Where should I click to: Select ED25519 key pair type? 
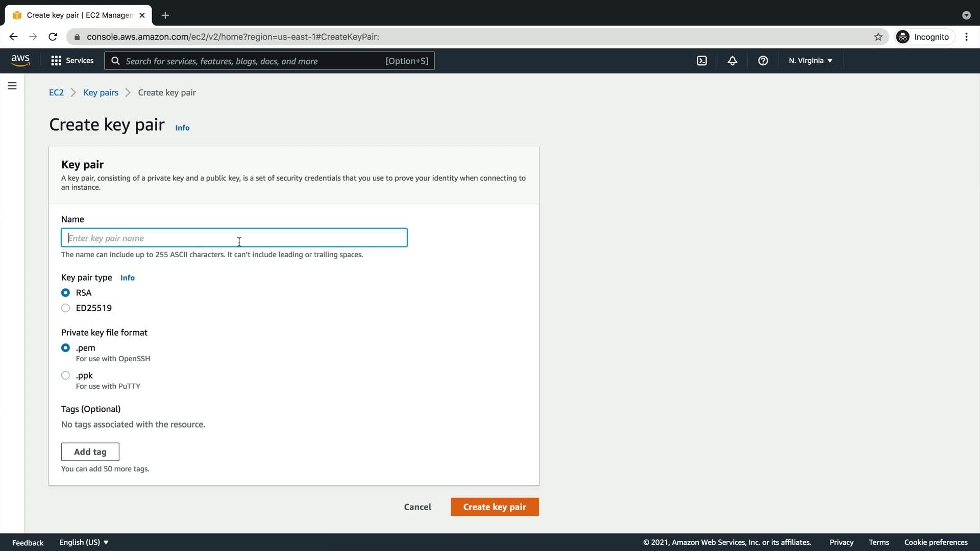[x=65, y=308]
